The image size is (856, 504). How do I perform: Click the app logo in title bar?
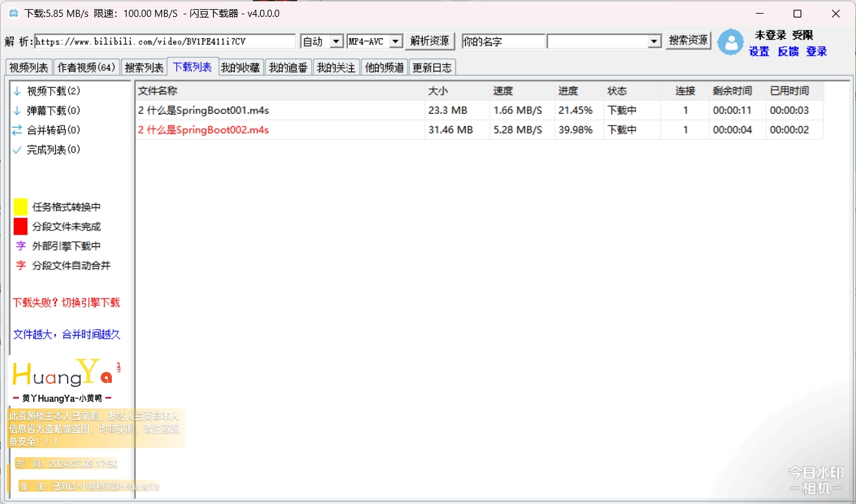[x=13, y=13]
